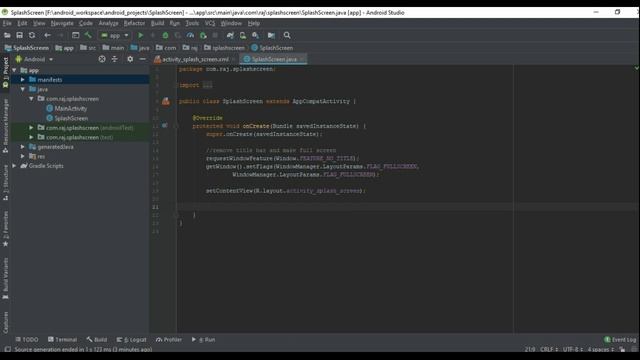Open the VCS menu
The height and width of the screenshot is (360, 640).
pyautogui.click(x=210, y=23)
